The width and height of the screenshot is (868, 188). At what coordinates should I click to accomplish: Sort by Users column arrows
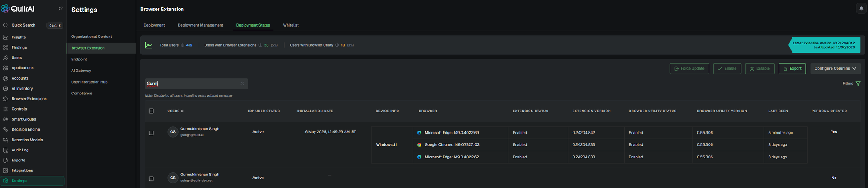(x=182, y=111)
